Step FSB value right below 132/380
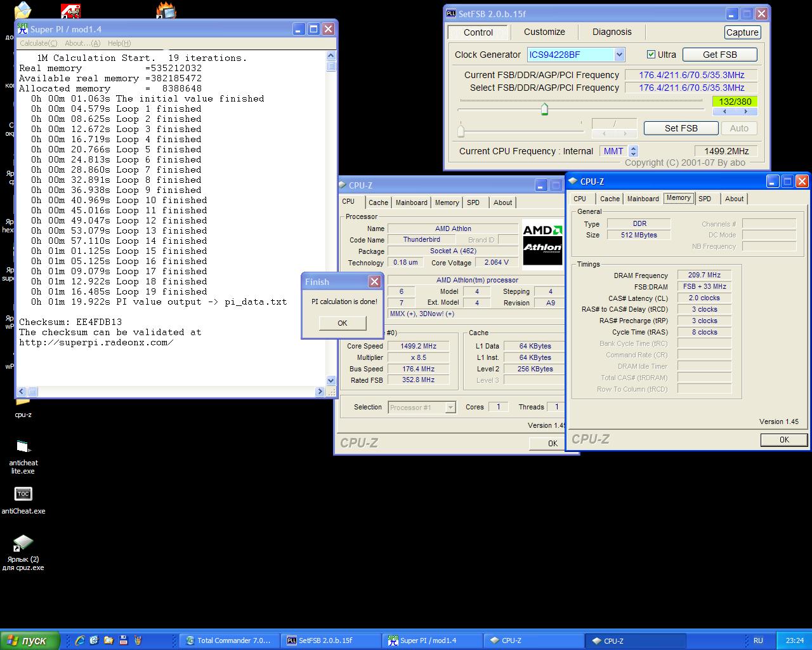 (746, 112)
